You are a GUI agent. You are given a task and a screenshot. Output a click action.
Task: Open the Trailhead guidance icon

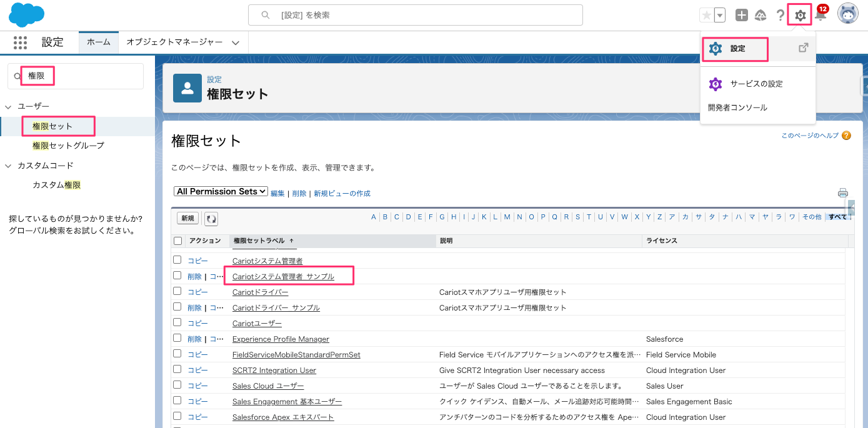[761, 16]
